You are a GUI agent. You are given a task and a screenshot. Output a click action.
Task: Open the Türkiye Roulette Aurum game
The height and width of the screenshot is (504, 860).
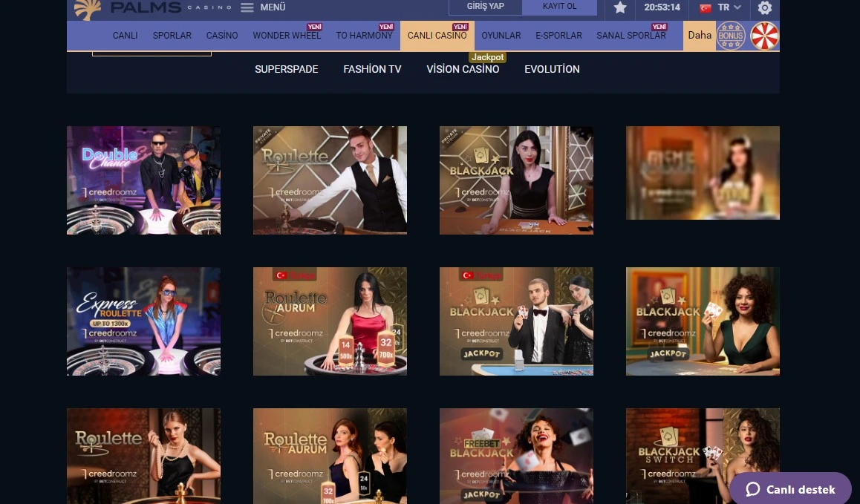click(x=330, y=321)
